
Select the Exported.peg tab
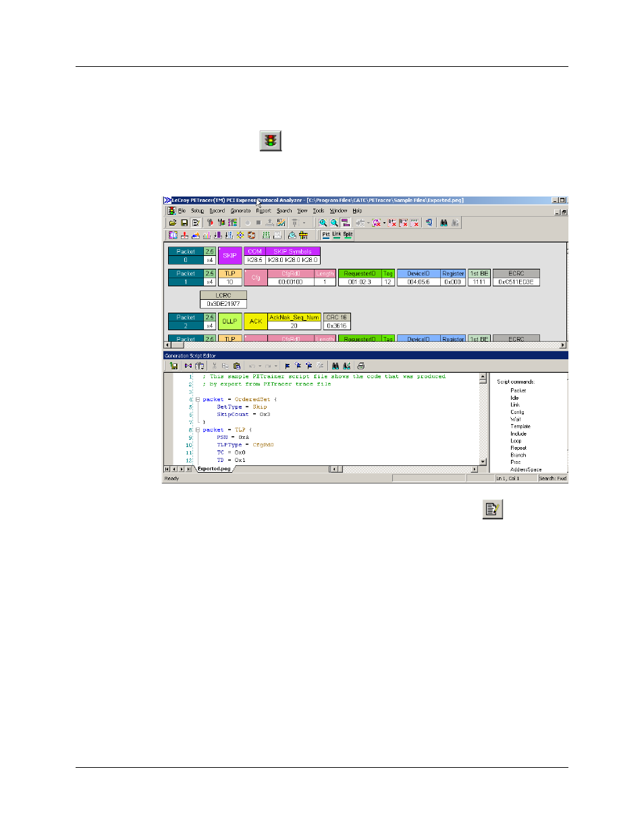[214, 469]
